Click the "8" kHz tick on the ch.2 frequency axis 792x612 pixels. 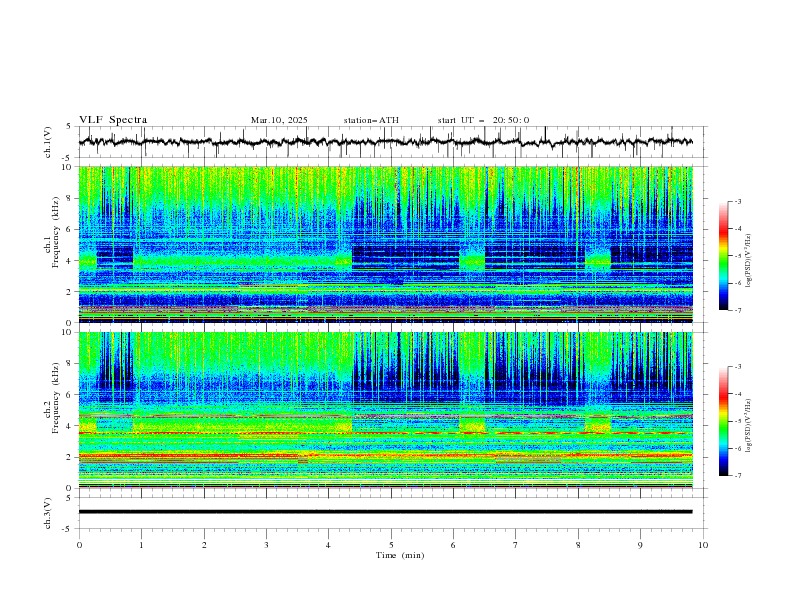(70, 364)
